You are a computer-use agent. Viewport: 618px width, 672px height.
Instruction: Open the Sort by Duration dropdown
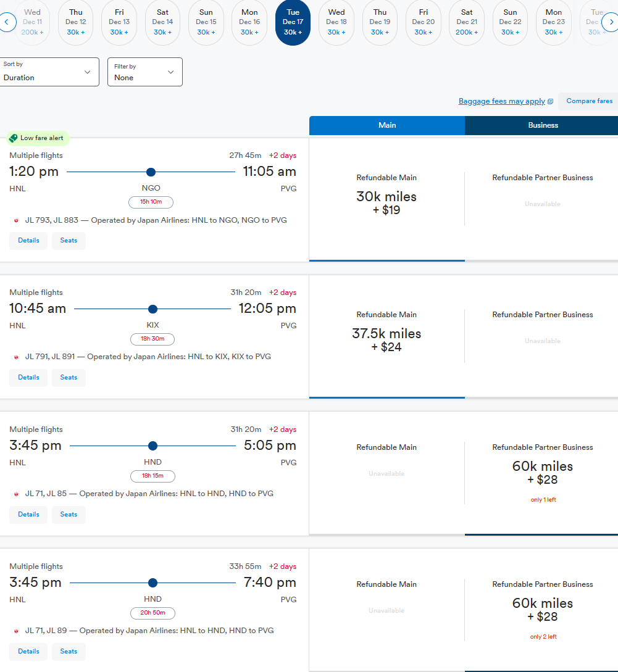point(49,72)
